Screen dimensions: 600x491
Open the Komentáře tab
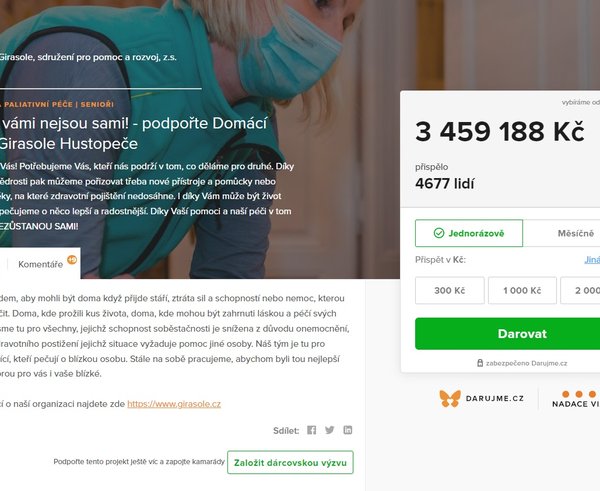[43, 264]
